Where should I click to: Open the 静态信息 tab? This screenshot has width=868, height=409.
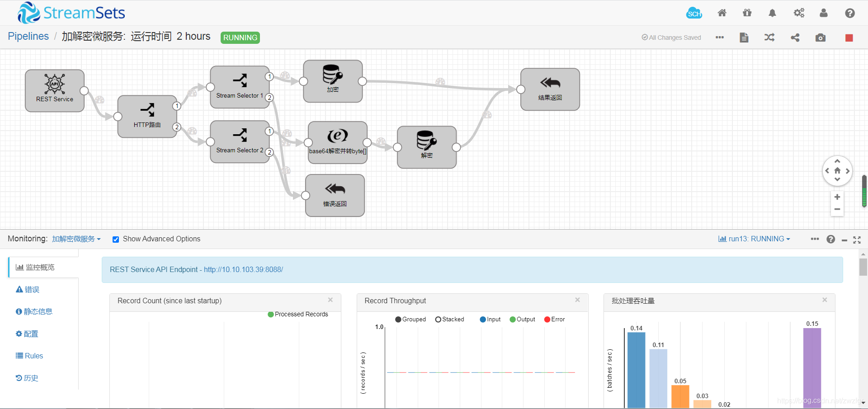coord(34,311)
